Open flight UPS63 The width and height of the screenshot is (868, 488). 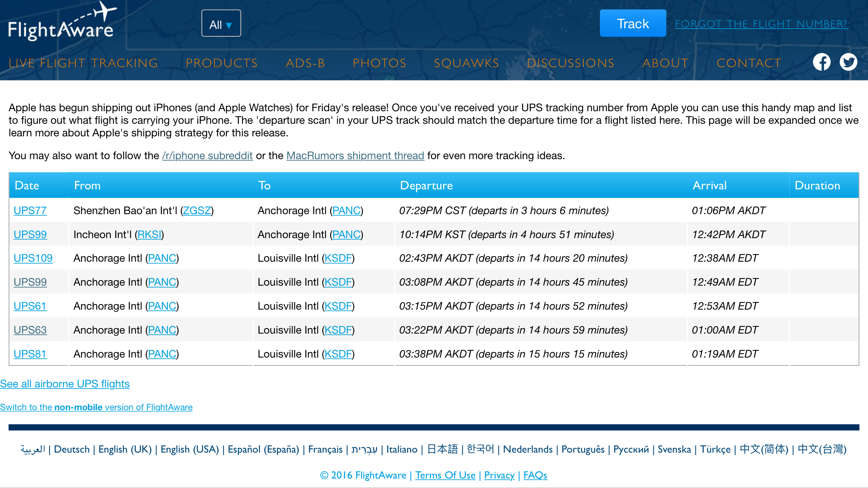(30, 330)
